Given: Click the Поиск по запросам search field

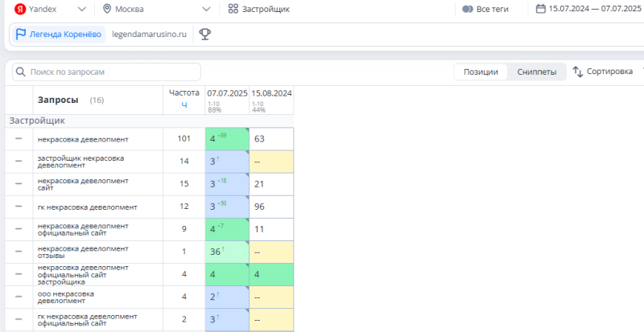Looking at the screenshot, I should [111, 72].
